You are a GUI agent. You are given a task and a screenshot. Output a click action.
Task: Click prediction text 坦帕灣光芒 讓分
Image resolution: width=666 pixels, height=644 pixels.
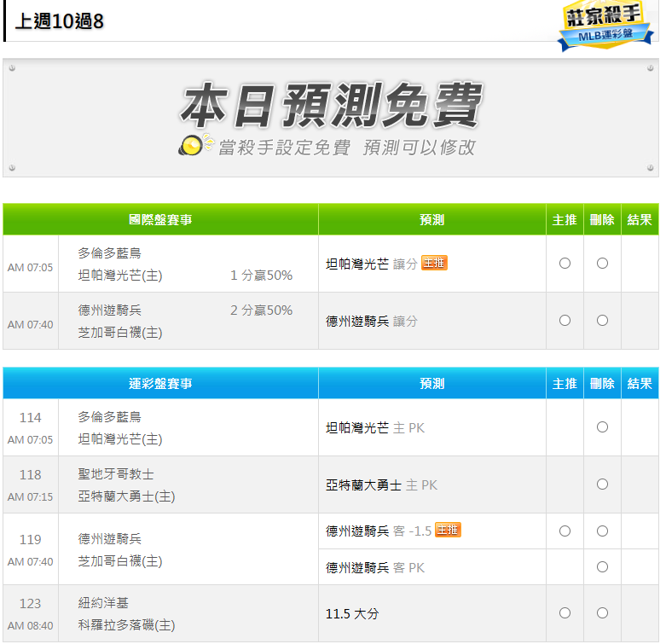tap(372, 264)
